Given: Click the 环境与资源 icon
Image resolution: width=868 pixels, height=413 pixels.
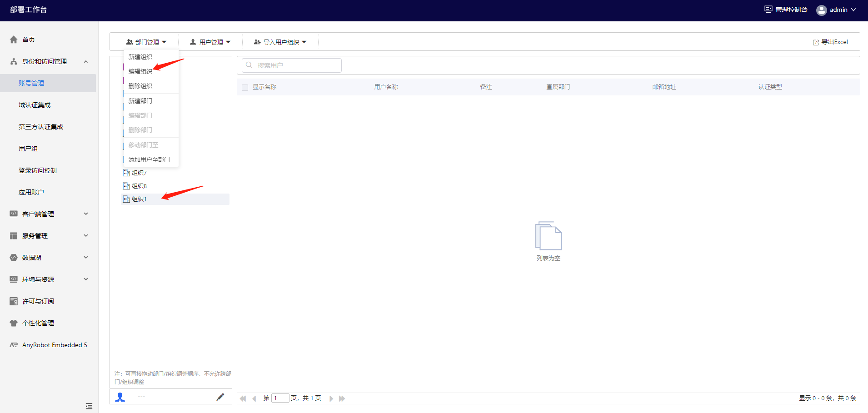Looking at the screenshot, I should click(14, 279).
